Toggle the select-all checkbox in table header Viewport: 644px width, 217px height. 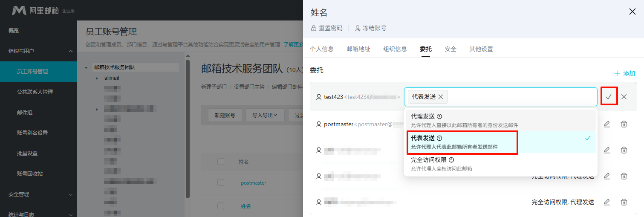tap(221, 162)
